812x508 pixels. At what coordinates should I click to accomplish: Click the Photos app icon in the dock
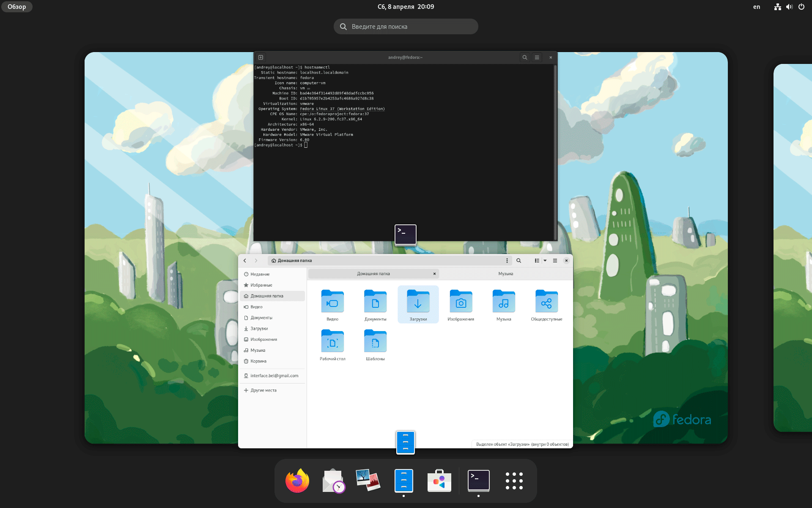pyautogui.click(x=368, y=481)
